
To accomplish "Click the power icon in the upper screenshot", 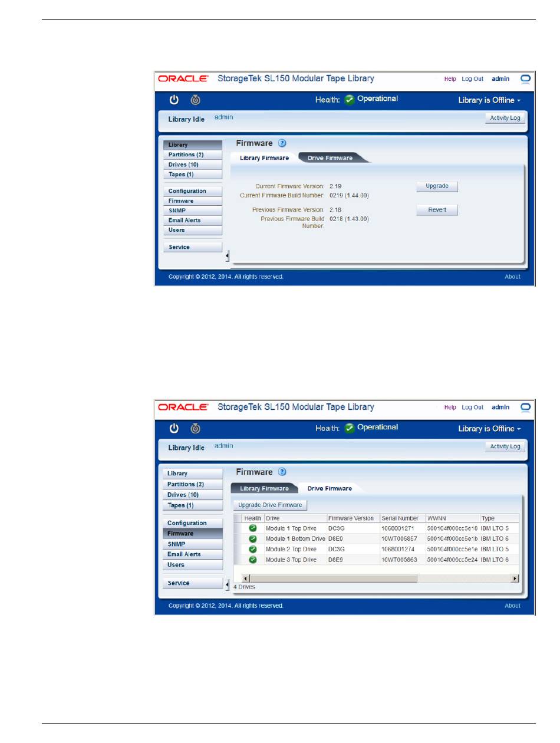I will coord(174,99).
